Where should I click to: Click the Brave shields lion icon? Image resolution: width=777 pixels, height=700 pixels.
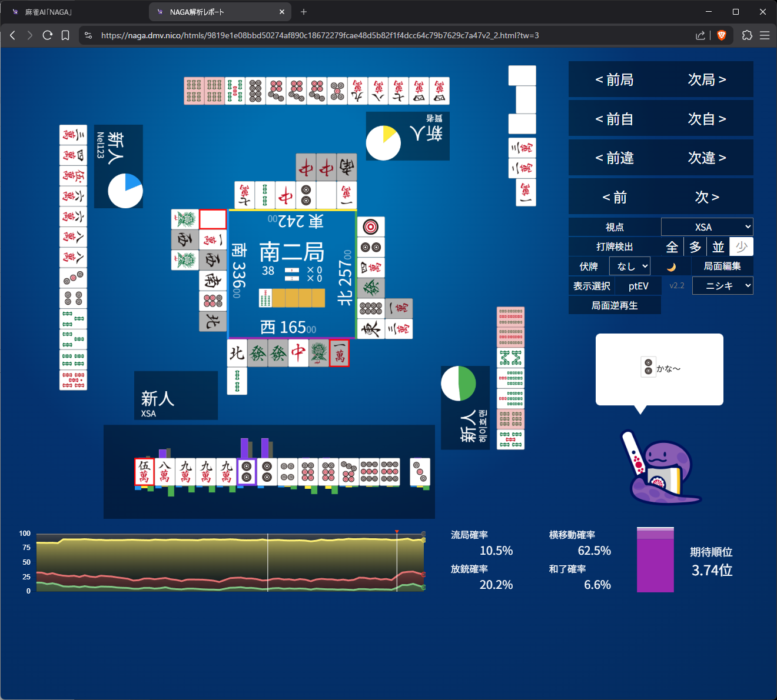722,35
